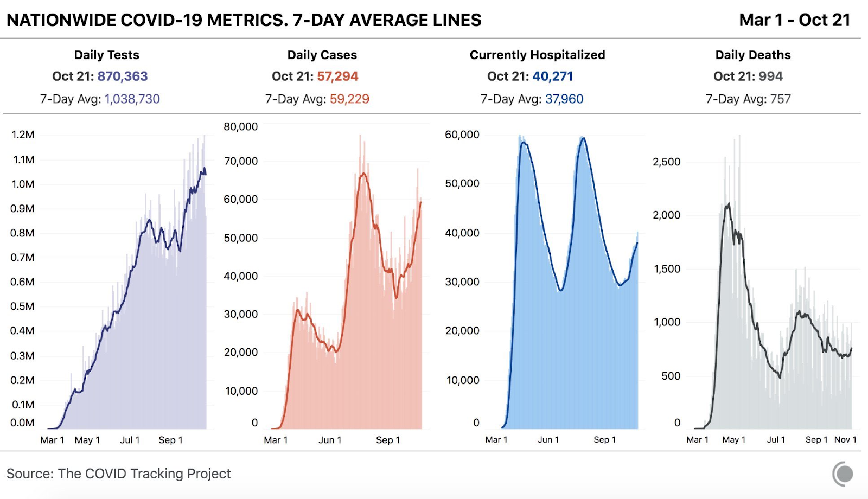Screen dimensions: 868x499
Task: Click the Daily Tests chart title
Action: pyautogui.click(x=107, y=55)
